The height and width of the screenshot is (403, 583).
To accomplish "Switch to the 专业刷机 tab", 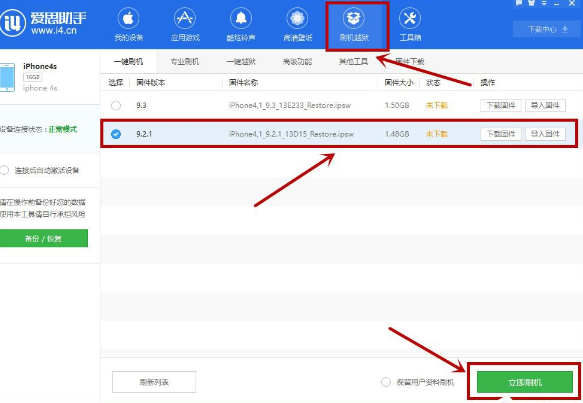I will point(185,62).
